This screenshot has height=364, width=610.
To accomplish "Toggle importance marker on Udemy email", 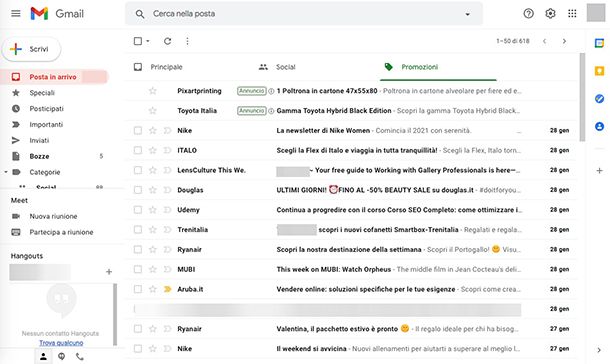I will pyautogui.click(x=167, y=210).
